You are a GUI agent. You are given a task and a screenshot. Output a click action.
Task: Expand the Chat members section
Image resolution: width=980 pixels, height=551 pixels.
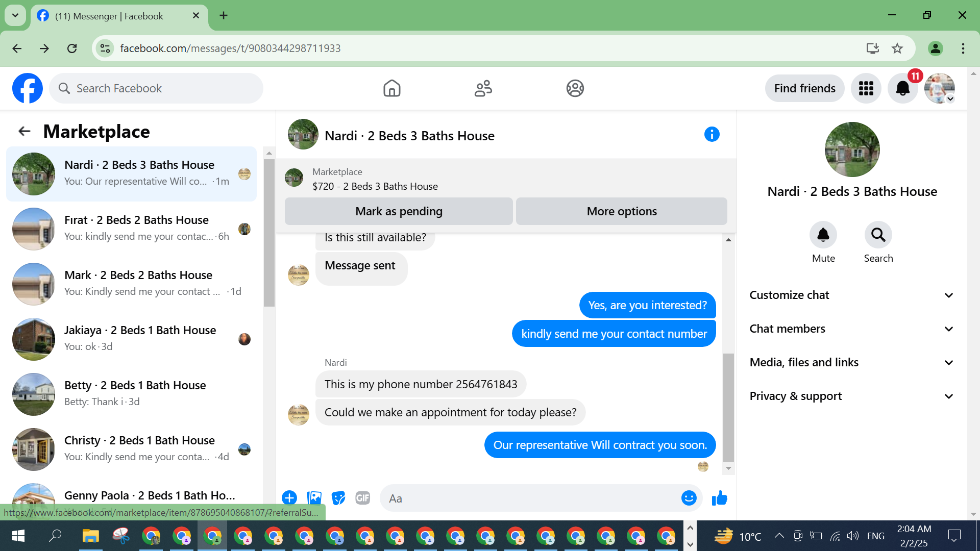tap(851, 329)
